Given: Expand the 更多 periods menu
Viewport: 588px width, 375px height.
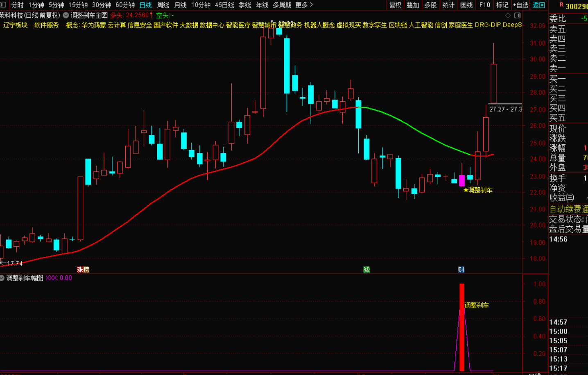Looking at the screenshot, I should pos(304,5).
